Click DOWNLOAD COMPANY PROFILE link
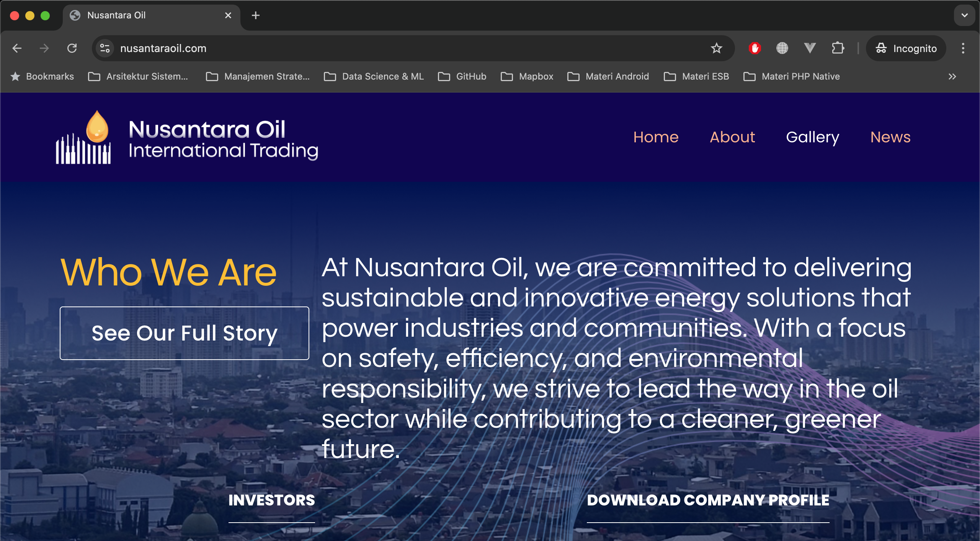980x541 pixels. (x=708, y=500)
